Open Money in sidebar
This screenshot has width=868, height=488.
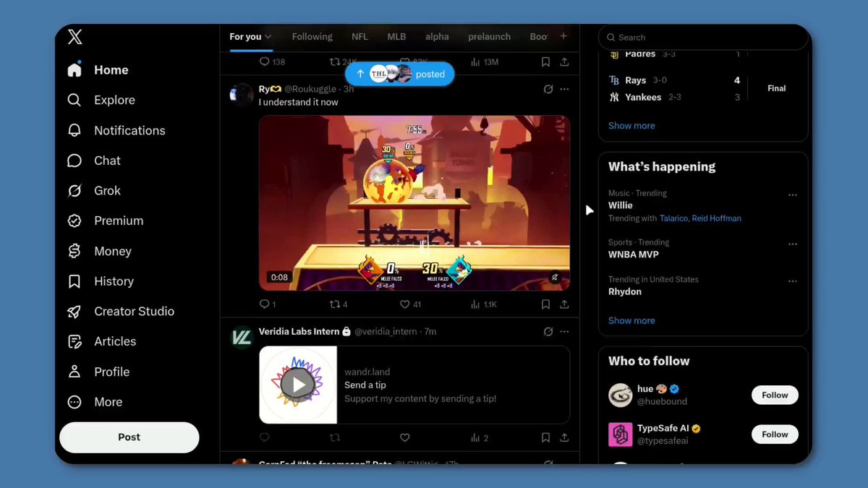coord(99,251)
